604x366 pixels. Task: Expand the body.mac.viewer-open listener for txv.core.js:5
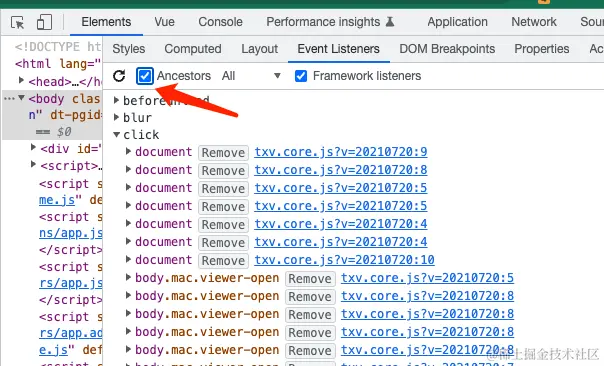(x=128, y=277)
